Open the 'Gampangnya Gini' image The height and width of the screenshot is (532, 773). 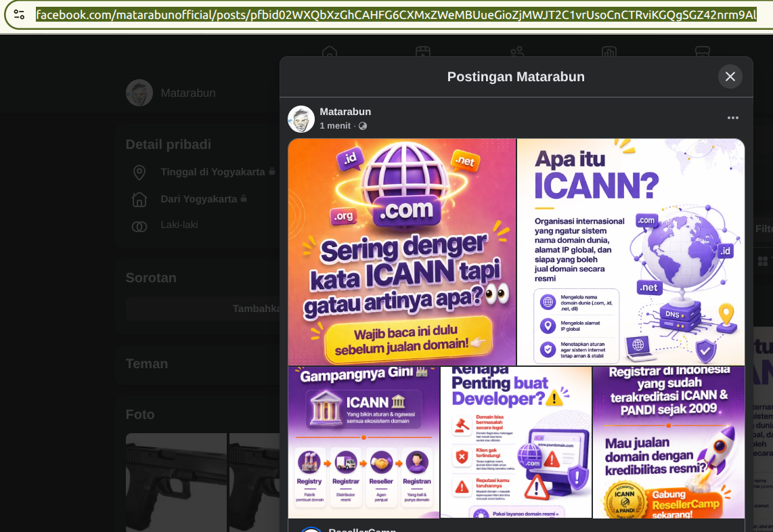click(x=363, y=442)
